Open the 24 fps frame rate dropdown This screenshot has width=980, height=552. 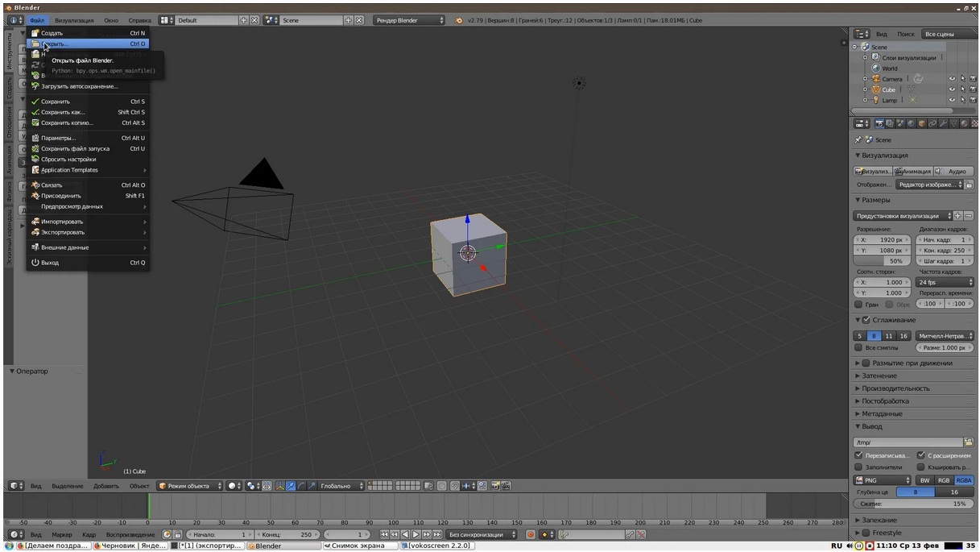click(945, 282)
